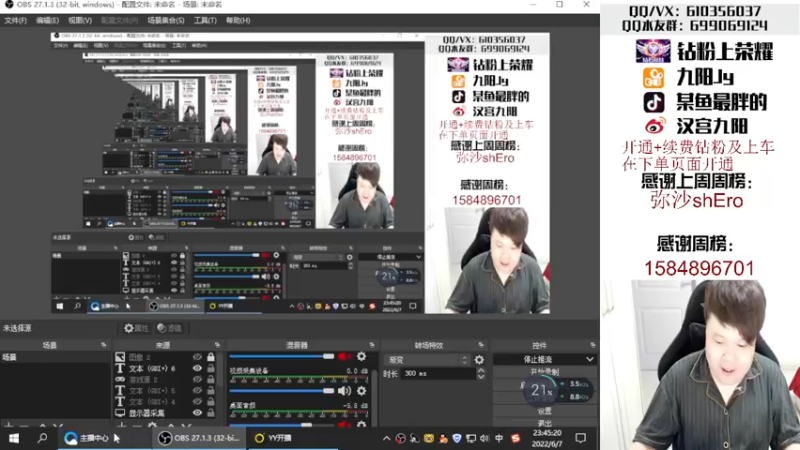Open 设置 settings button in controls

point(544,411)
